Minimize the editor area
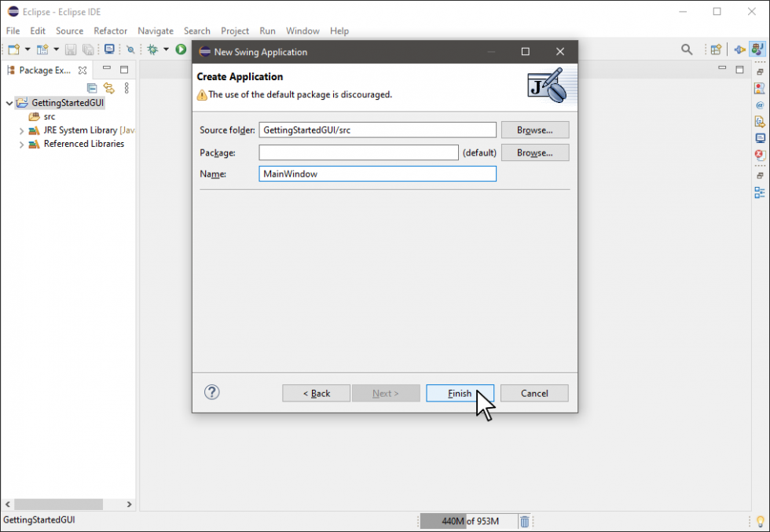Image resolution: width=770 pixels, height=532 pixels. (722, 68)
